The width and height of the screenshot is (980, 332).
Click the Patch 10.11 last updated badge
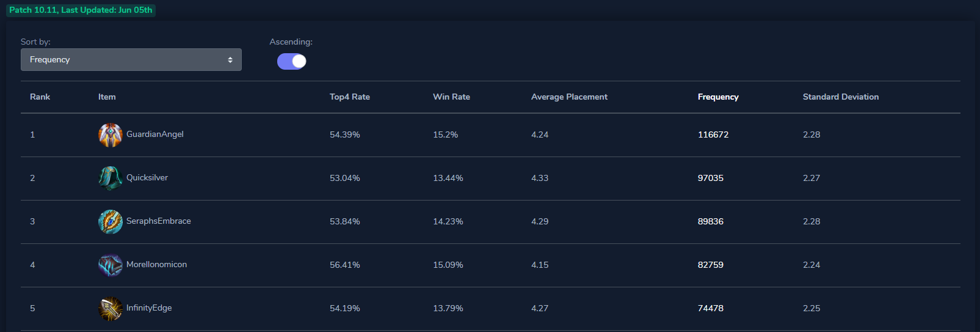pos(81,10)
